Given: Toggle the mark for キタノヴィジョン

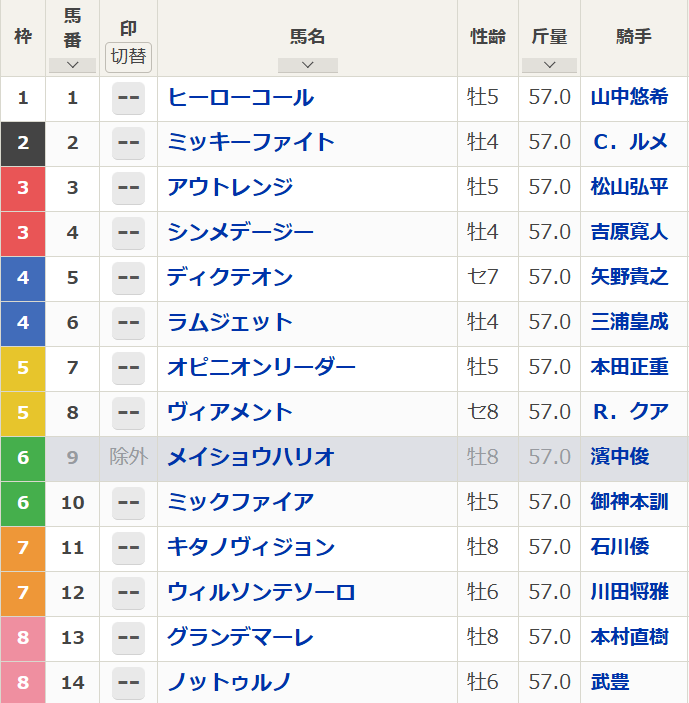Looking at the screenshot, I should pos(128,548).
